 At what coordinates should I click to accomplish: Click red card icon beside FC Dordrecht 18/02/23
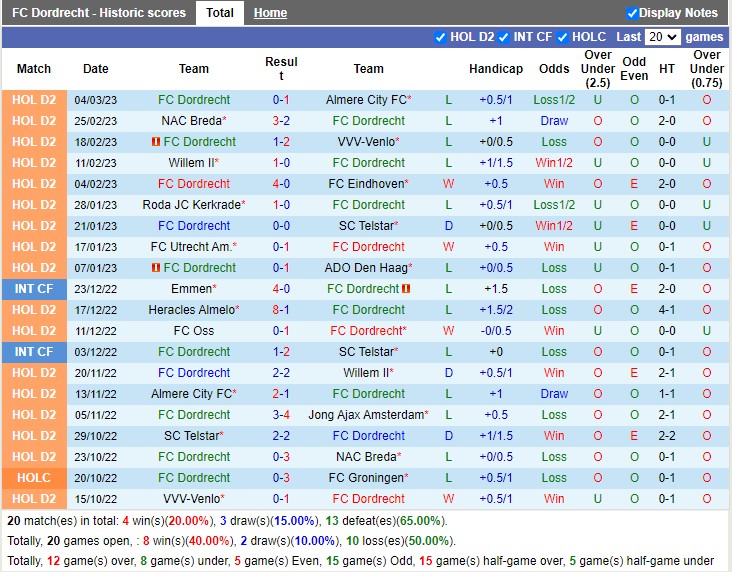(x=156, y=141)
